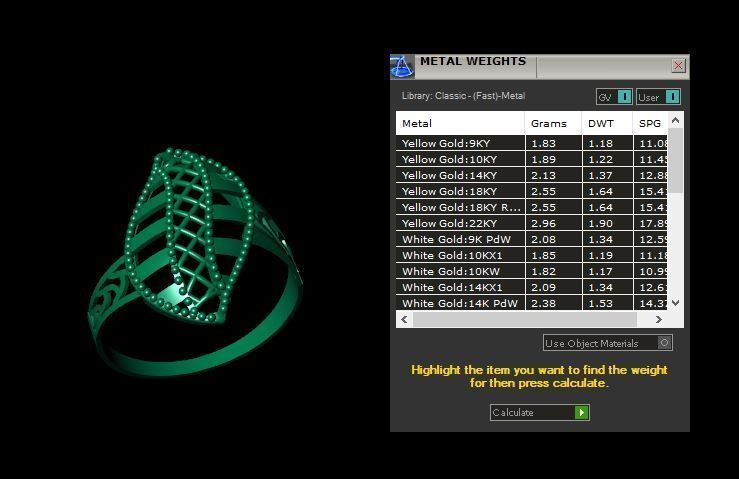Image resolution: width=739 pixels, height=479 pixels.
Task: Select the White Gold:9K PdW row
Action: pos(532,240)
